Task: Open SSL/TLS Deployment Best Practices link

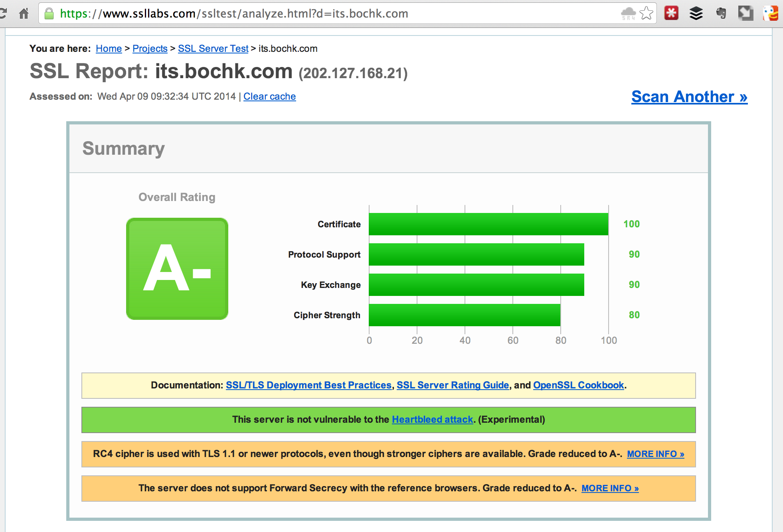Action: (308, 385)
